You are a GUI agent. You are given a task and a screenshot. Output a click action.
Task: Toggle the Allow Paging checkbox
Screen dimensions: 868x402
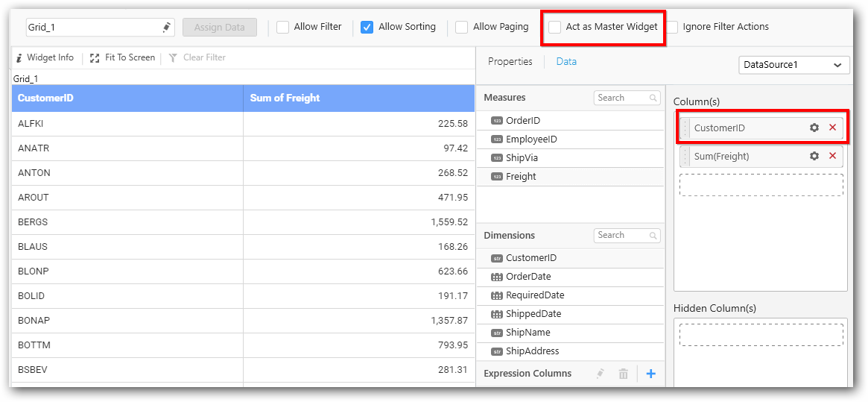462,27
